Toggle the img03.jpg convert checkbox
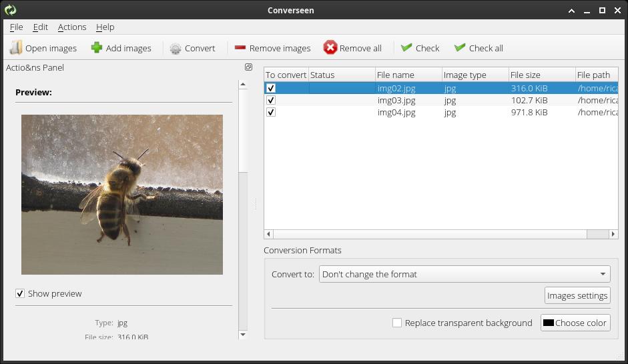The image size is (628, 364). tap(271, 100)
